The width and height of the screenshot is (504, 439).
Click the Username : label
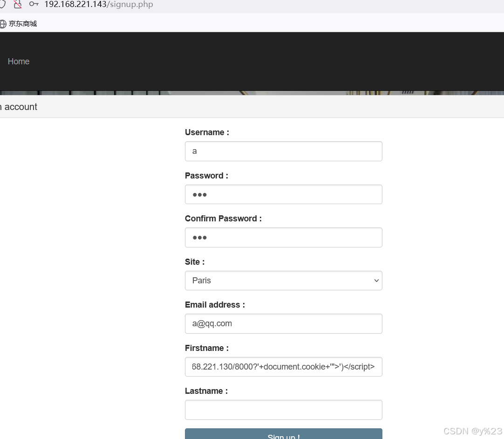pyautogui.click(x=207, y=132)
